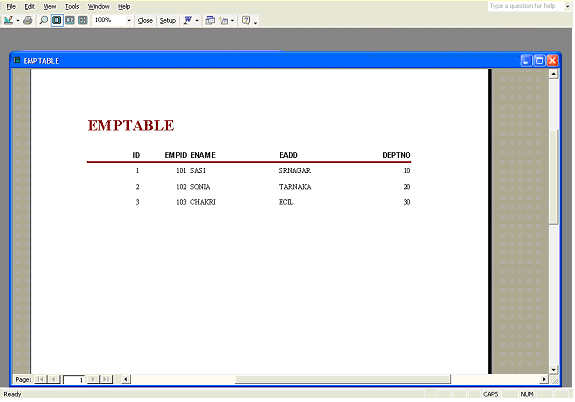Expand the Design View dropdown arrow
The width and height of the screenshot is (575, 402).
tap(18, 21)
